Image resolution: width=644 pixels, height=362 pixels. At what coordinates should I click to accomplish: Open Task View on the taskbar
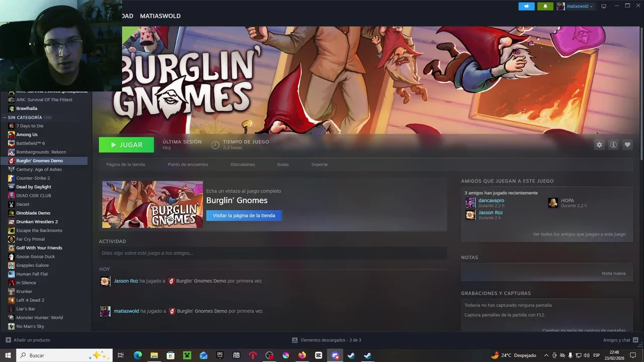pyautogui.click(x=121, y=355)
